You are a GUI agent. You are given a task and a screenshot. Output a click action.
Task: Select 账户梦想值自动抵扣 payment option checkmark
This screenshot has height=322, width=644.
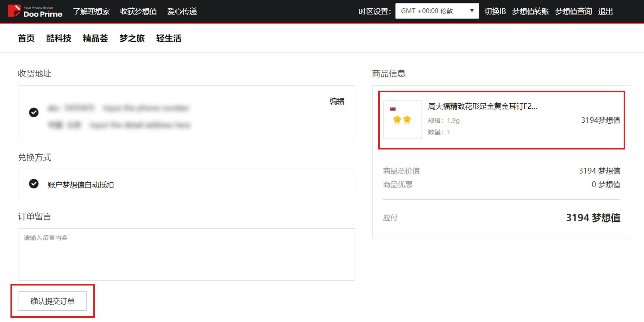[34, 184]
